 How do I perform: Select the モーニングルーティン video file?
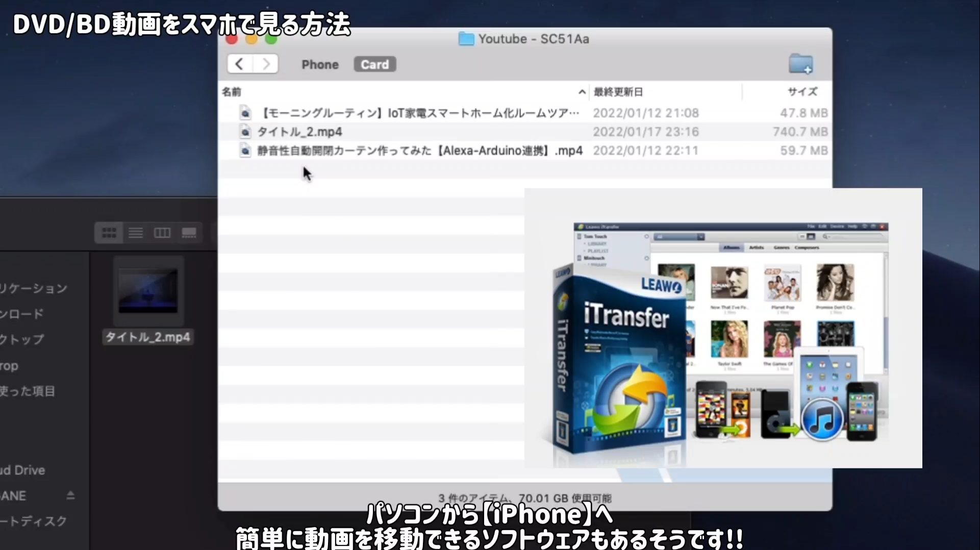418,113
